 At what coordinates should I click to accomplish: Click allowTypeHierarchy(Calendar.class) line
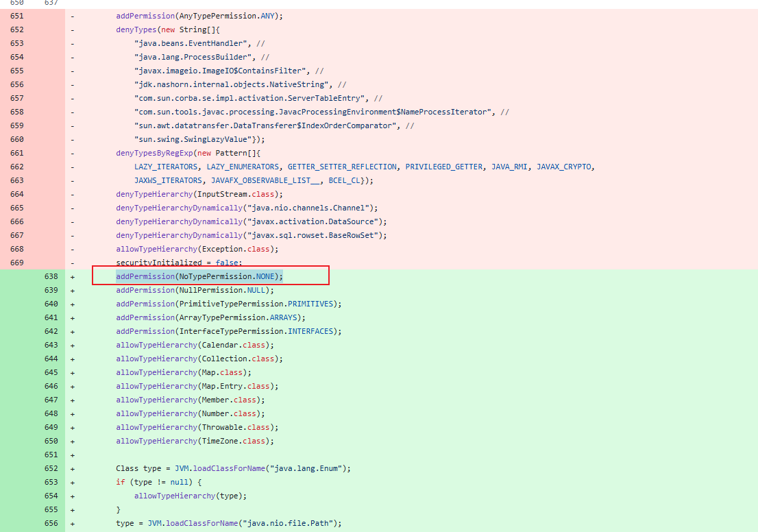195,345
